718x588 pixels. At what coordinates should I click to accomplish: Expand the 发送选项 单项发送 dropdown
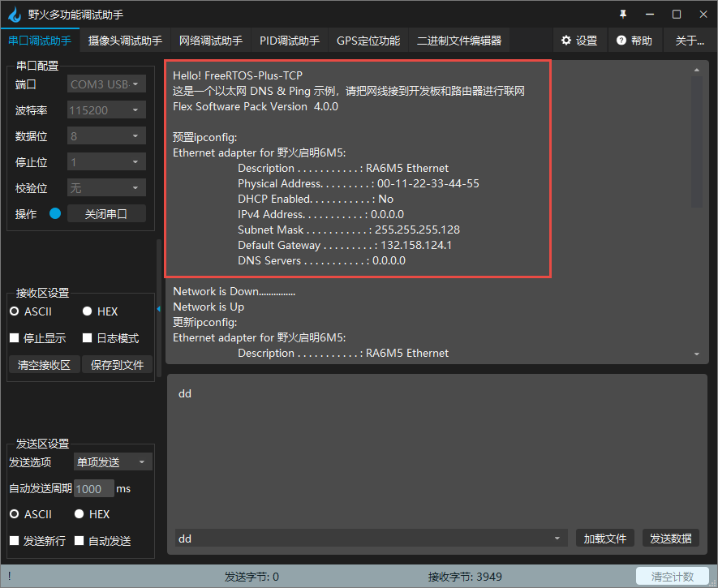(113, 462)
